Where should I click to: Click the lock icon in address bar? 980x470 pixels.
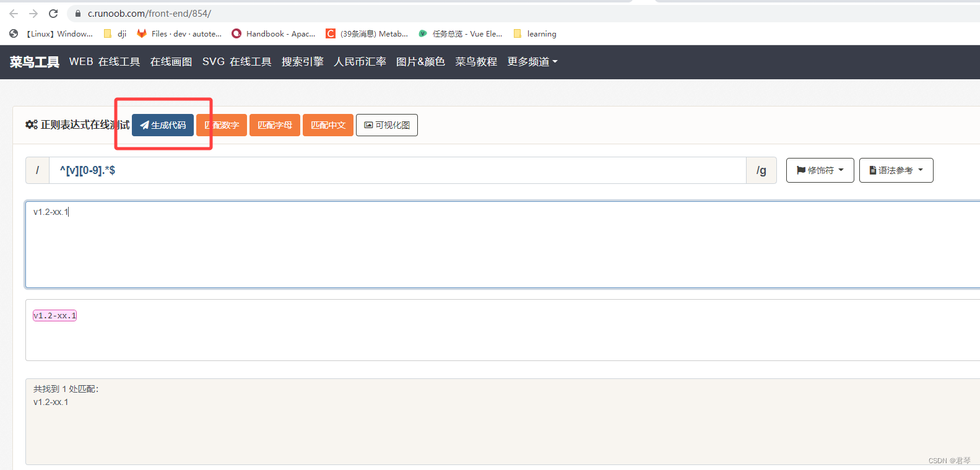coord(78,13)
